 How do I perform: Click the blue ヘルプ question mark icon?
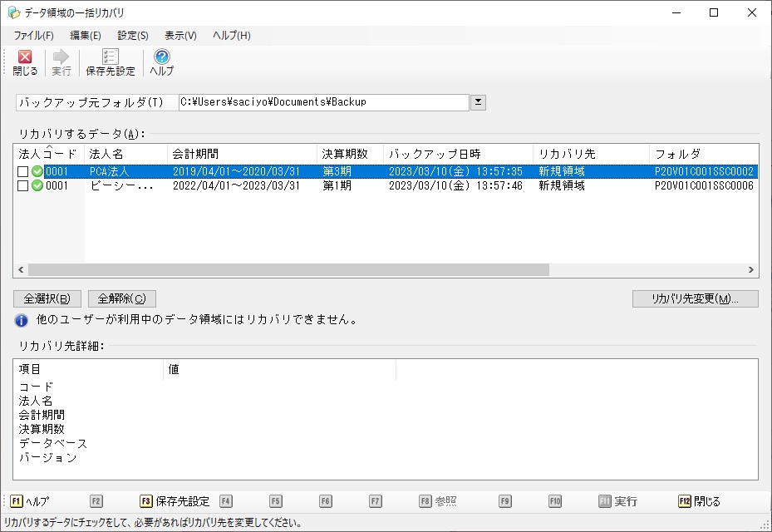coord(162,57)
